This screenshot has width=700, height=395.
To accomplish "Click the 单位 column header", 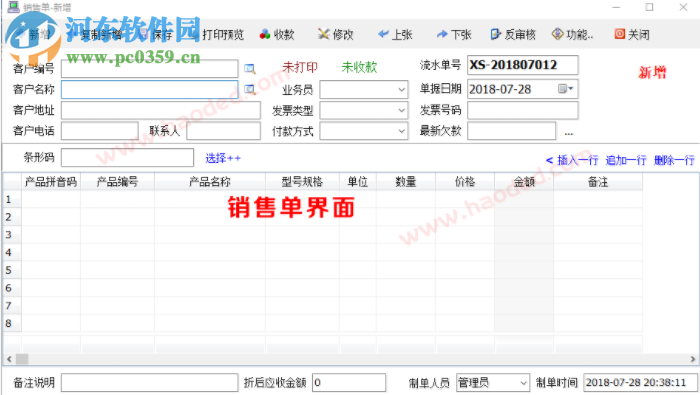I will coord(358,182).
